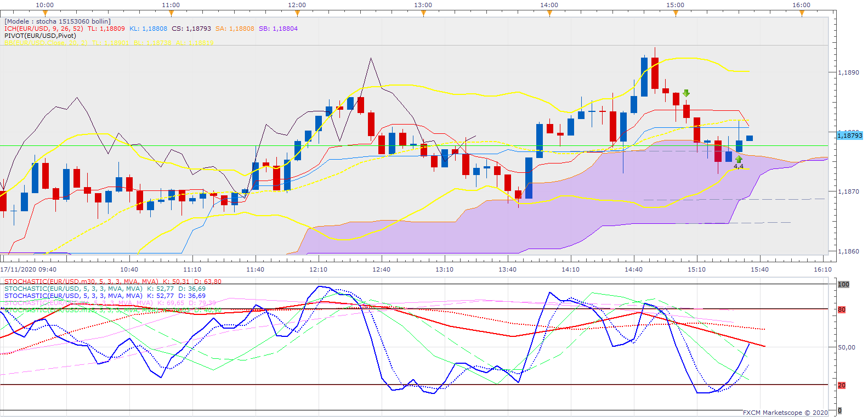Click the 80 overbought level label

coord(842,309)
